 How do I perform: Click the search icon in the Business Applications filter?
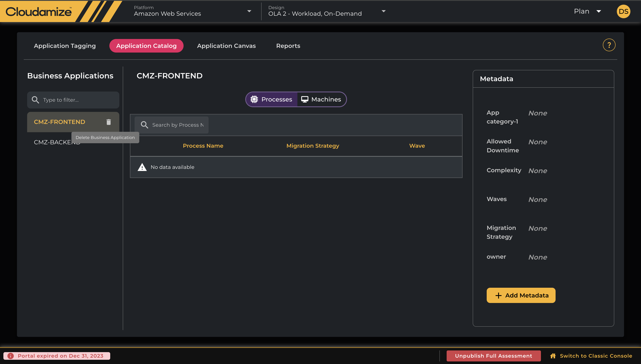35,100
